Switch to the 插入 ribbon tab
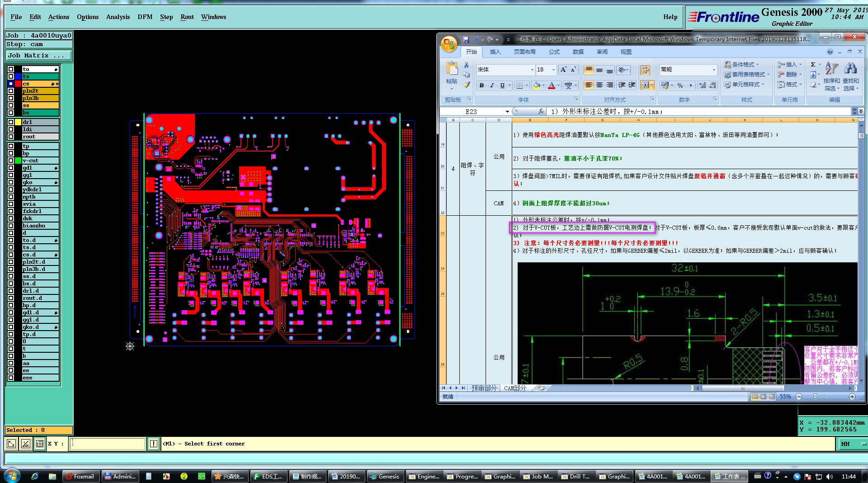868x483 pixels. 495,52
